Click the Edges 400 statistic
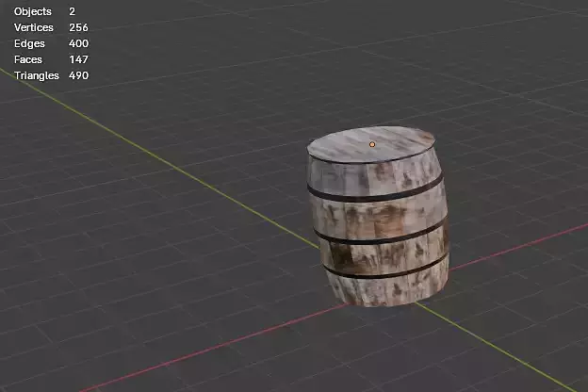This screenshot has height=392, width=588. tap(51, 43)
